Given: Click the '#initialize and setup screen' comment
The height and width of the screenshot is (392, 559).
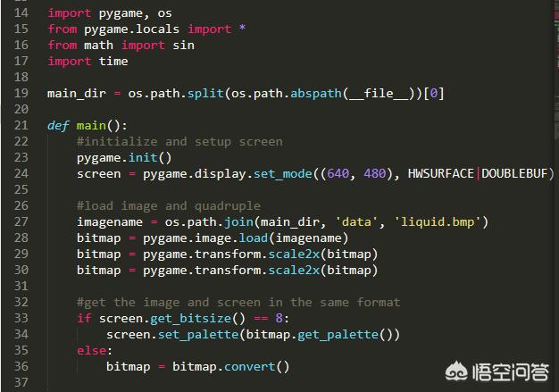Looking at the screenshot, I should click(179, 141).
